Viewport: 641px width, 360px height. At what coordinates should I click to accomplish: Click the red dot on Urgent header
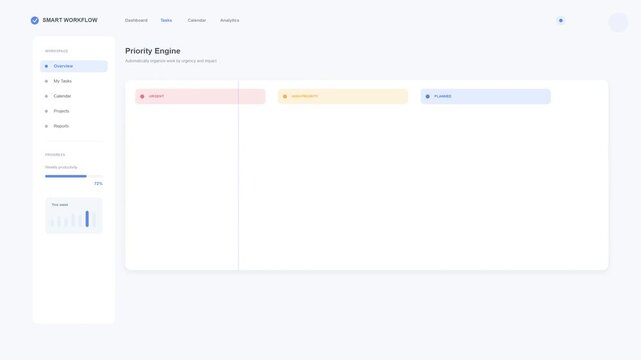pos(142,96)
